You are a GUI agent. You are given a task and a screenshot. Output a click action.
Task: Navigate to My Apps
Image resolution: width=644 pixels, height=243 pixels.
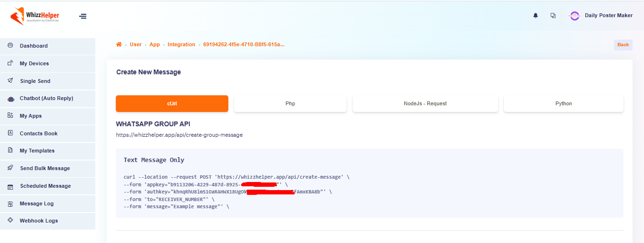coord(48,116)
